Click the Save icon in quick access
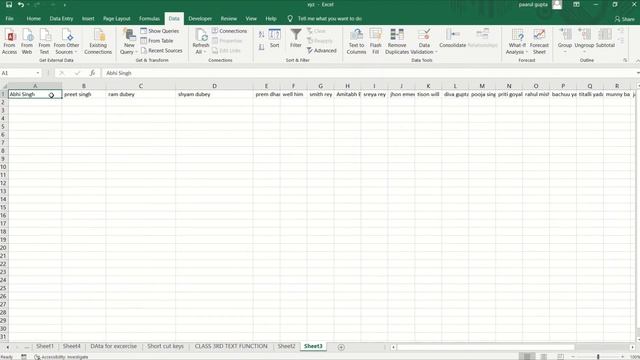Viewport: 640px width, 360px height. coord(9,5)
